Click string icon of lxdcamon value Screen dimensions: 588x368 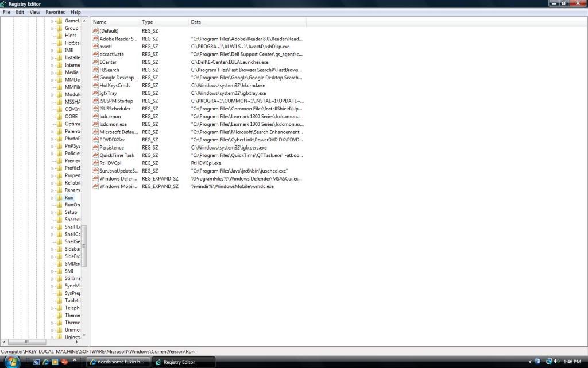[95, 116]
